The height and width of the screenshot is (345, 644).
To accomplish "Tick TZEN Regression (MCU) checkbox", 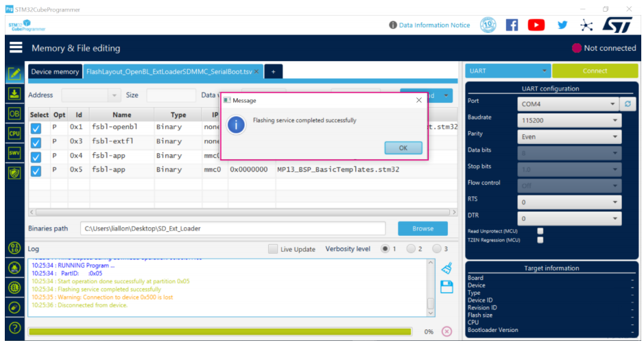I will 540,240.
